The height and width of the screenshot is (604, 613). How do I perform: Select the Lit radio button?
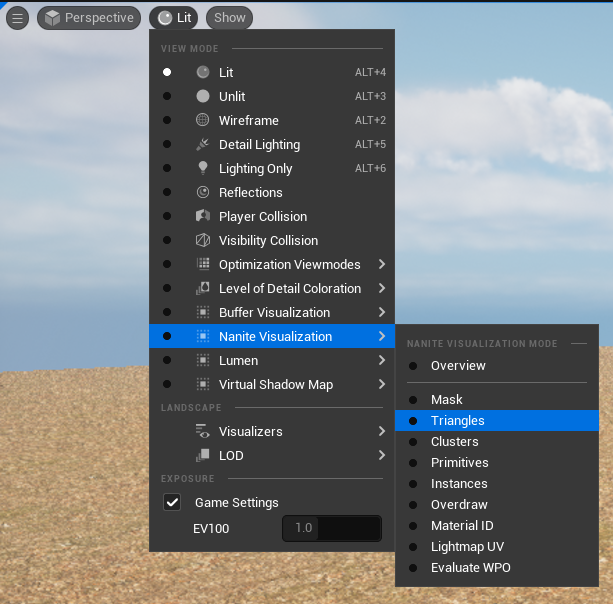(x=167, y=72)
